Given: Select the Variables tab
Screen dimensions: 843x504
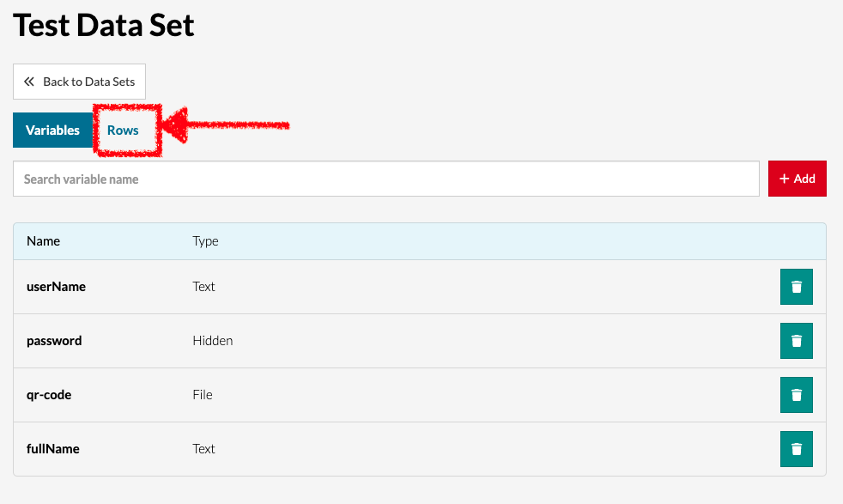Looking at the screenshot, I should click(52, 131).
